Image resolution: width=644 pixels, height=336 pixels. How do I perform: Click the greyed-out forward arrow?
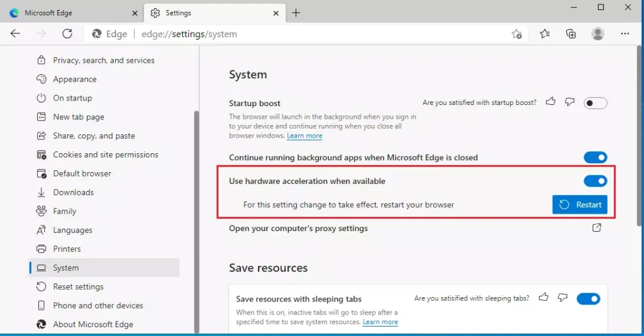[x=41, y=34]
